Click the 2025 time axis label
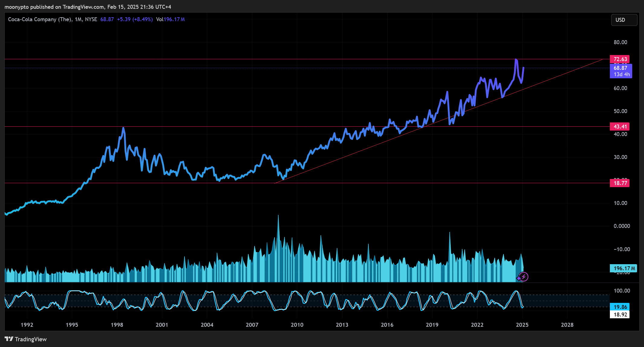 (x=522, y=325)
